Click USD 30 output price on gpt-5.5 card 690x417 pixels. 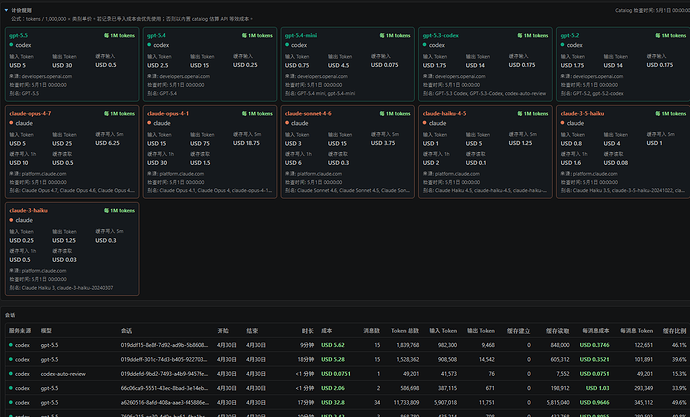tap(62, 65)
